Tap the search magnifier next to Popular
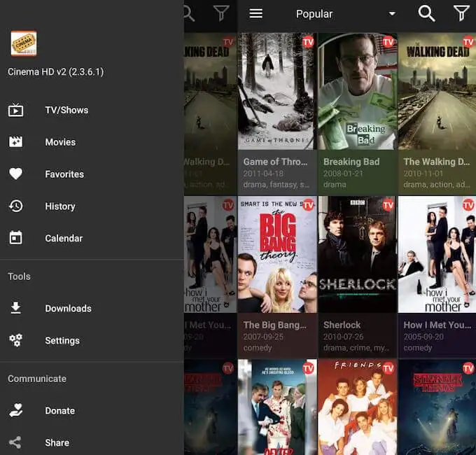The height and width of the screenshot is (455, 476). click(426, 14)
